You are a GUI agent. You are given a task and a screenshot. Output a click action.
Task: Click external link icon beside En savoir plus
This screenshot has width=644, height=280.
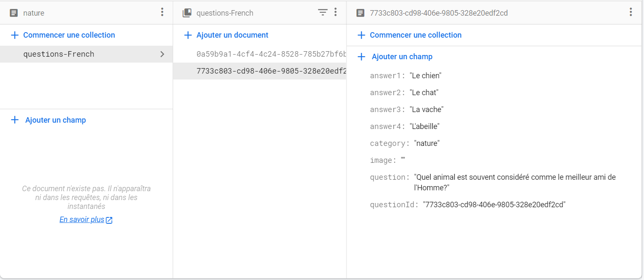[x=109, y=220]
